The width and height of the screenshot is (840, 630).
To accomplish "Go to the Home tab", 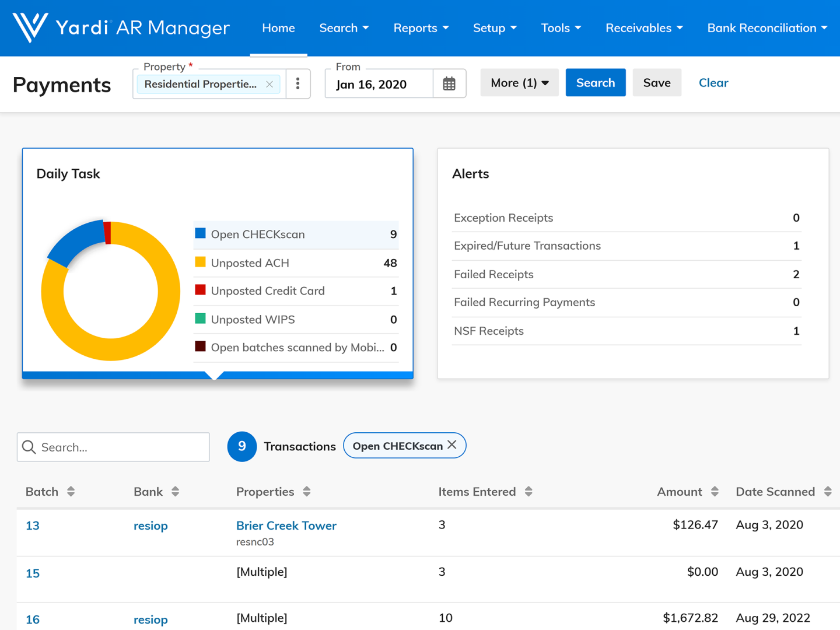I will (x=278, y=28).
